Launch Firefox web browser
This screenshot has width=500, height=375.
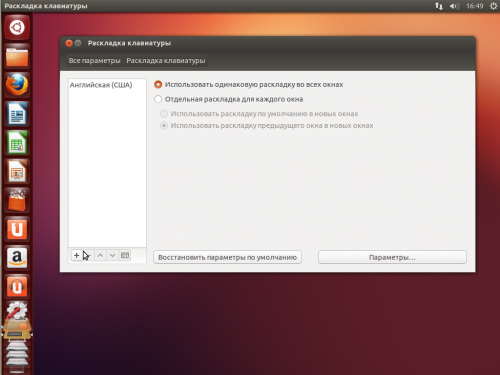17,85
